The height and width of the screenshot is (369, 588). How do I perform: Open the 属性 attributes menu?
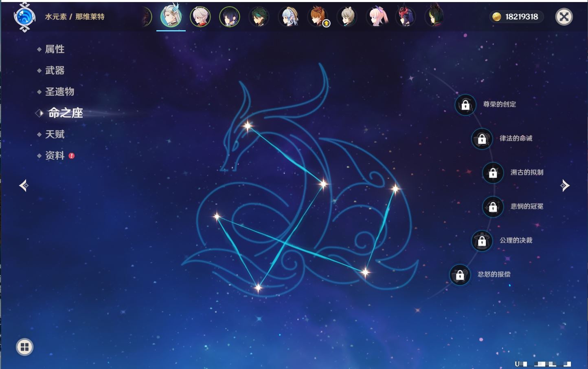[x=55, y=49]
